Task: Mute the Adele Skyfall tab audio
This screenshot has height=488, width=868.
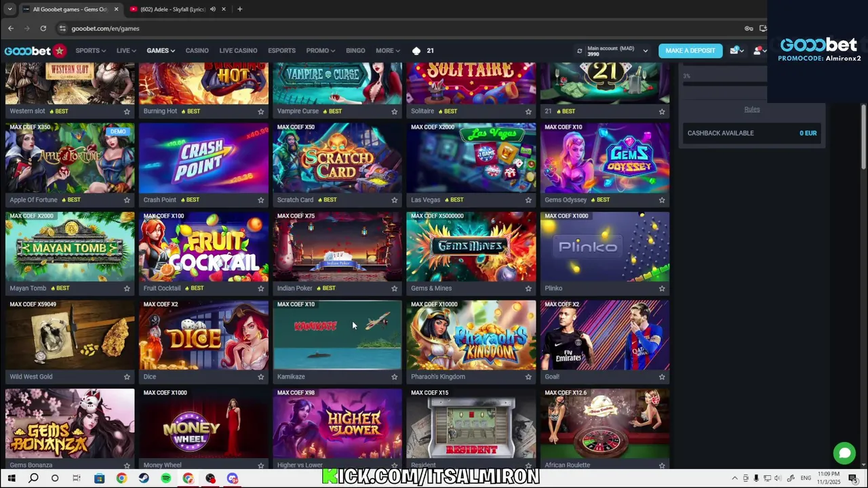Action: [212, 9]
